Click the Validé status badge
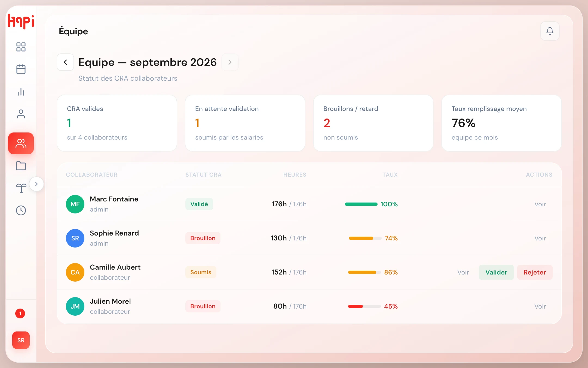This screenshot has height=368, width=588. 199,204
